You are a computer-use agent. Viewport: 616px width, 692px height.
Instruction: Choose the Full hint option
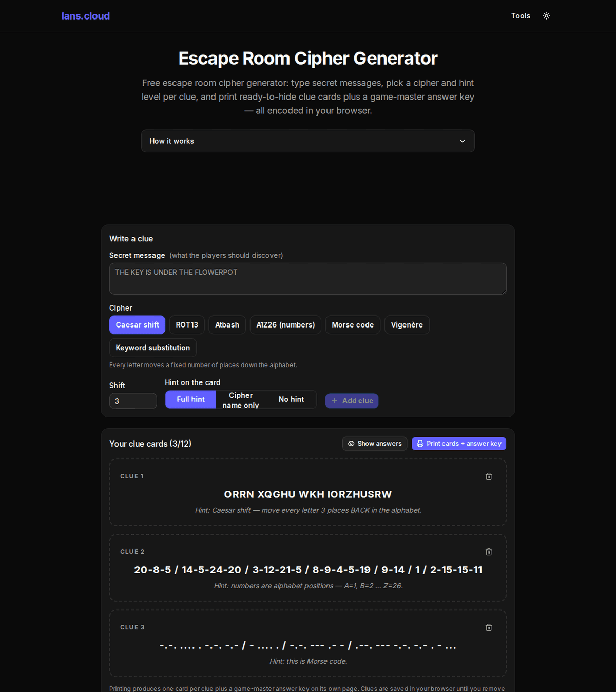(x=190, y=399)
